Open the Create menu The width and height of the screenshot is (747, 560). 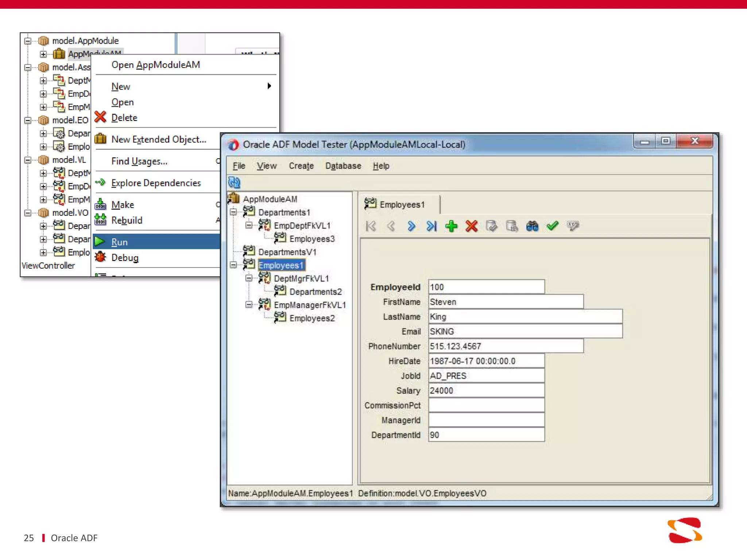[x=301, y=166]
